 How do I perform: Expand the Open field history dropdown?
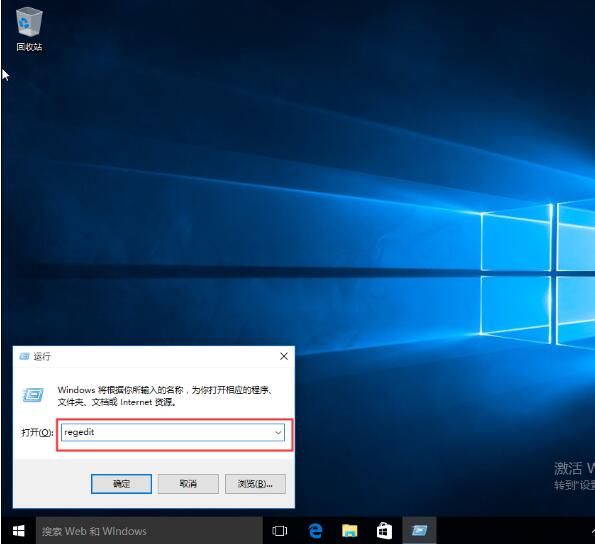[278, 432]
